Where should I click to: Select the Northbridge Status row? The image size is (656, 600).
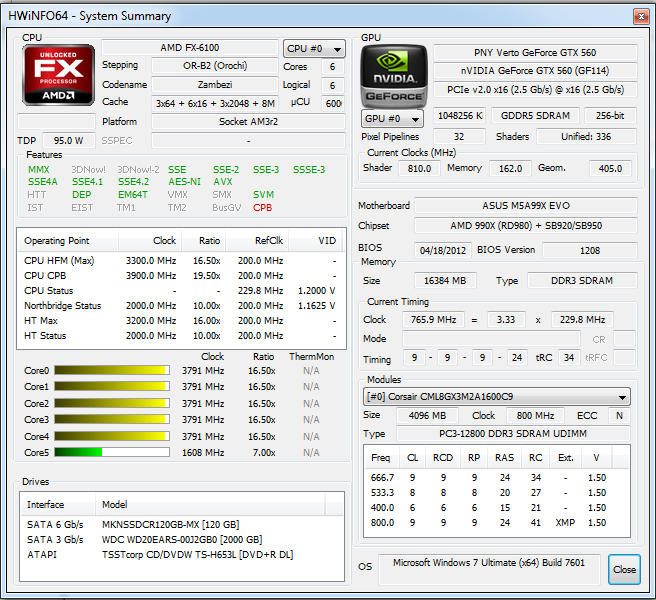click(x=181, y=306)
